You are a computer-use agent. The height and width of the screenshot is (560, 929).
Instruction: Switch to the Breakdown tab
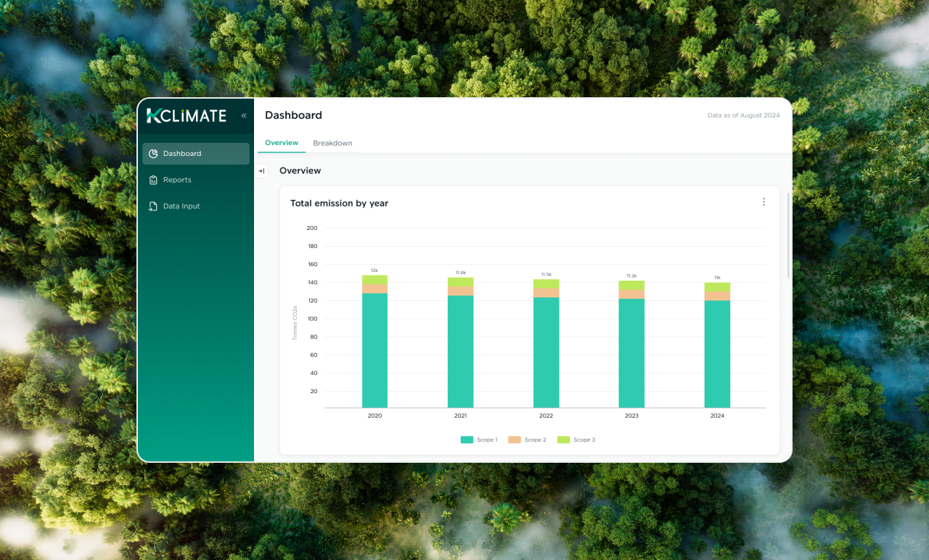(x=332, y=143)
